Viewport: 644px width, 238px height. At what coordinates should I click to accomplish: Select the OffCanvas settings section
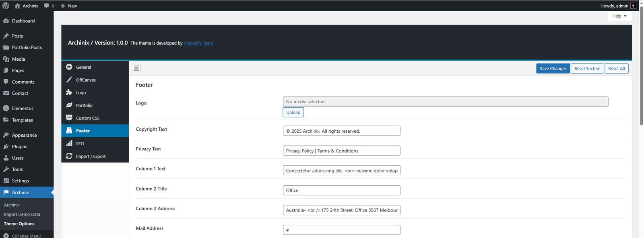coord(86,80)
